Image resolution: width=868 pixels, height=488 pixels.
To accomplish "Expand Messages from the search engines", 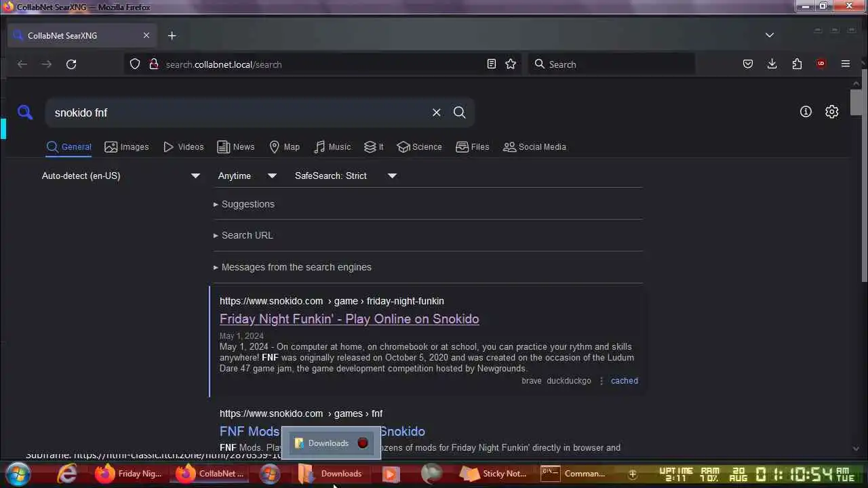I will 292,267.
